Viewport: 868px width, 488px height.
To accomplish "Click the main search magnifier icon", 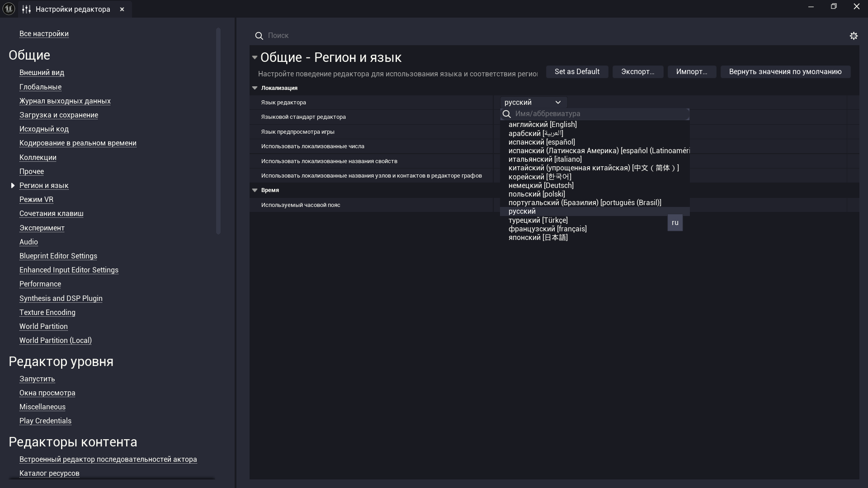I will point(259,36).
